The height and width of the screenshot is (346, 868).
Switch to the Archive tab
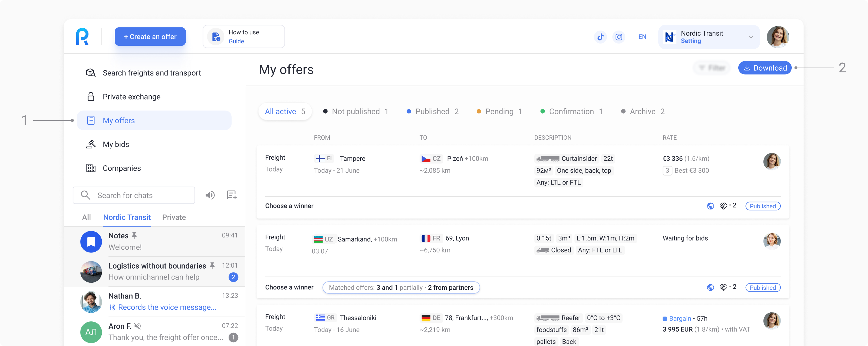643,111
